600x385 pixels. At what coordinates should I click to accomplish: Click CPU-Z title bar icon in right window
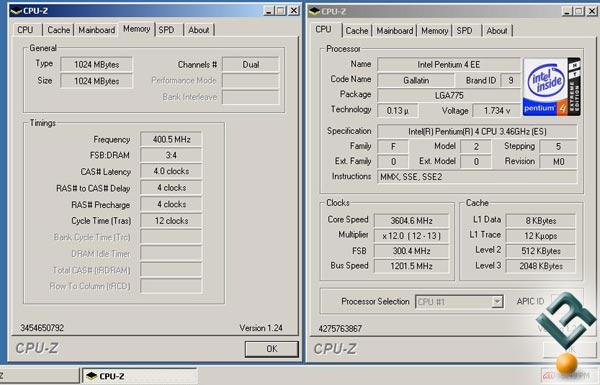[x=315, y=11]
